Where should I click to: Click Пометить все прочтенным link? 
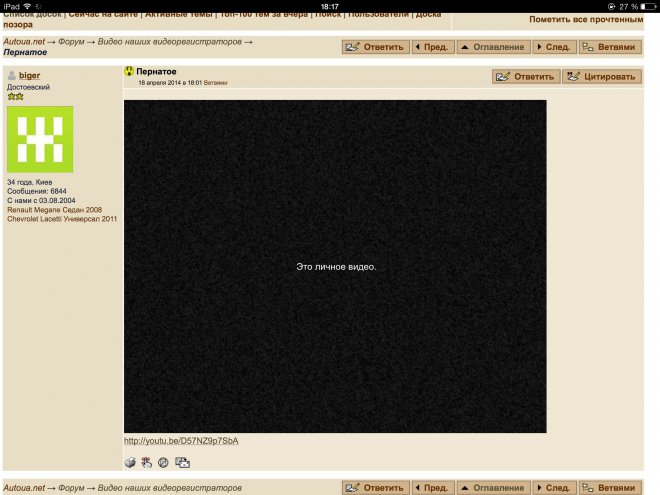tap(585, 20)
